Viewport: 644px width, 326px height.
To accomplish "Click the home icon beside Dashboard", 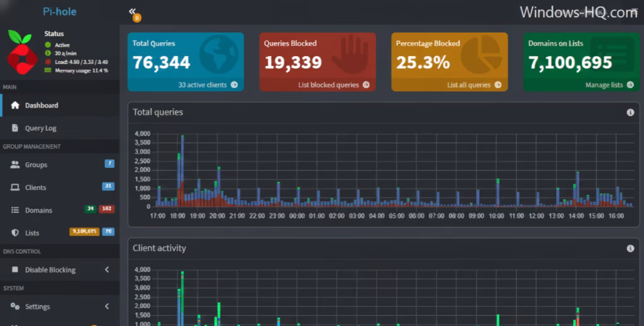I will pyautogui.click(x=15, y=105).
